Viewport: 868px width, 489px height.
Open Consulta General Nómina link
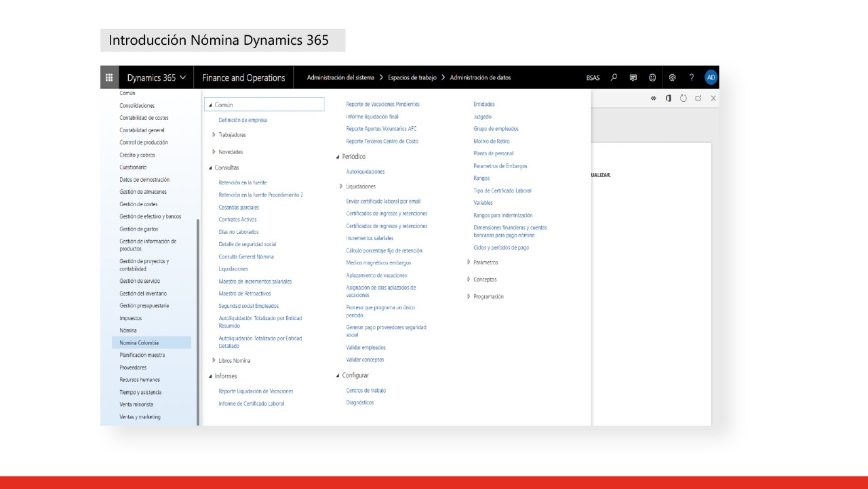click(x=246, y=257)
